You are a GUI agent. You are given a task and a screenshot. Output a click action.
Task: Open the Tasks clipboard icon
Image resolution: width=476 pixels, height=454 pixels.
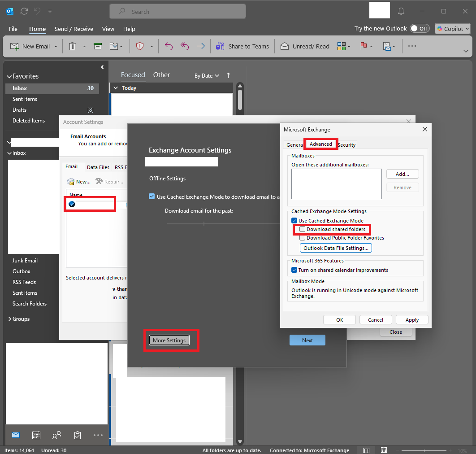click(78, 435)
